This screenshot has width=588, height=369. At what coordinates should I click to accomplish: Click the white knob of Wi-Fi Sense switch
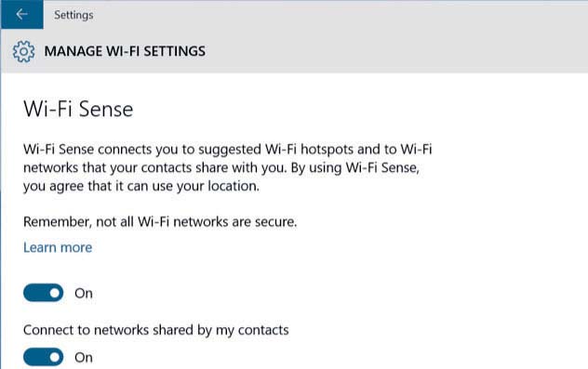[55, 293]
